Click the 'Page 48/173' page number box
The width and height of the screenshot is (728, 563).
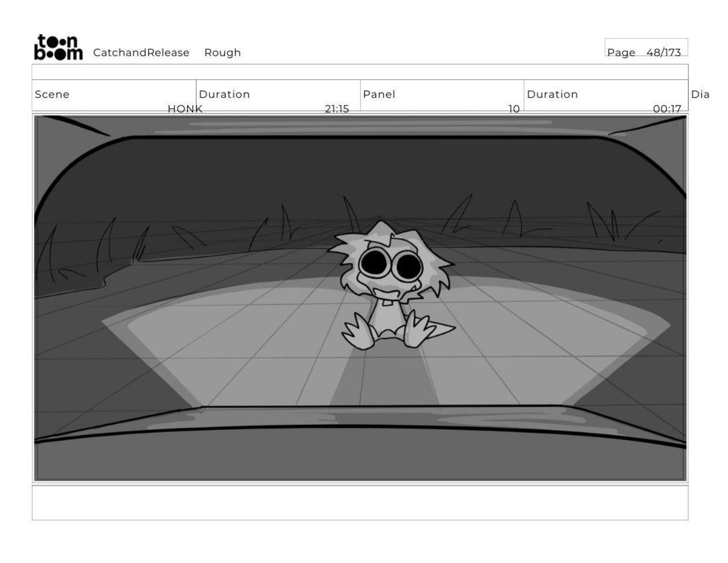click(x=646, y=47)
